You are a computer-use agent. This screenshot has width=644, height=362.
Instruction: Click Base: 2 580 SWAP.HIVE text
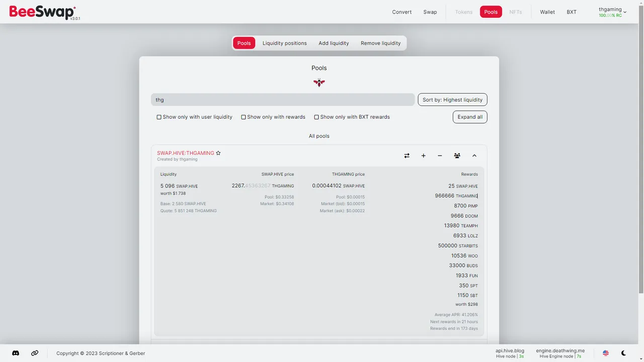[x=183, y=204]
